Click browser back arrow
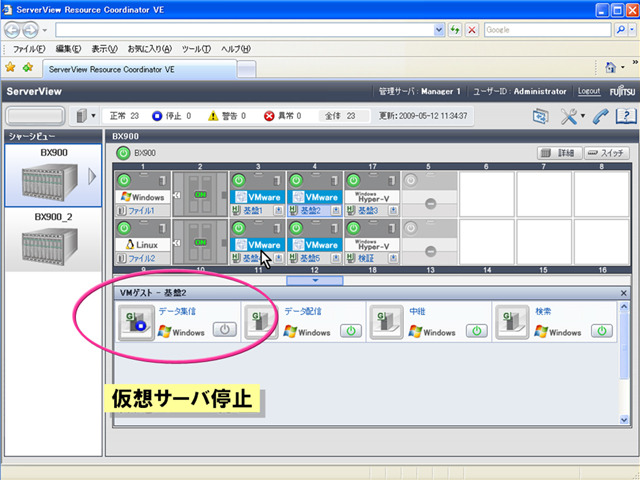Viewport: 640px width, 480px height. click(12, 30)
